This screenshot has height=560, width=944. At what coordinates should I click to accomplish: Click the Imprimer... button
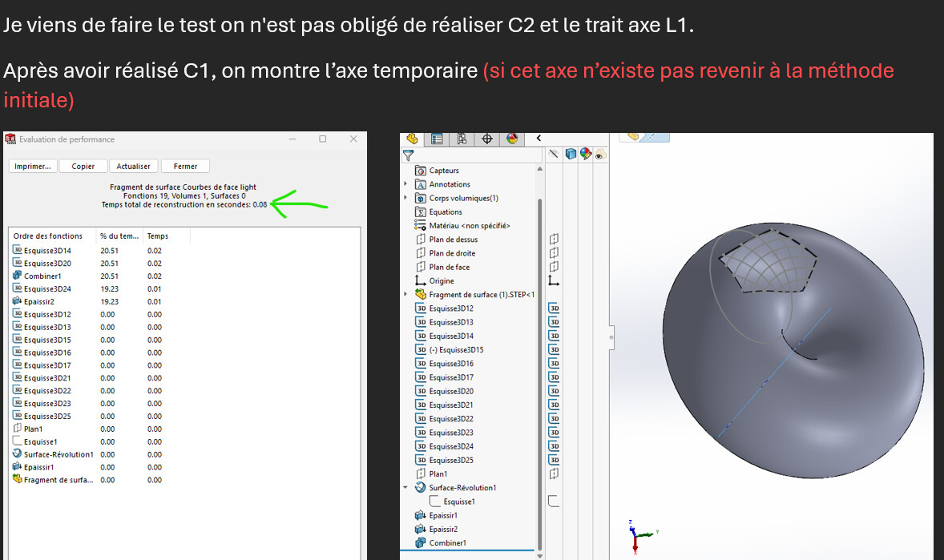tap(33, 166)
